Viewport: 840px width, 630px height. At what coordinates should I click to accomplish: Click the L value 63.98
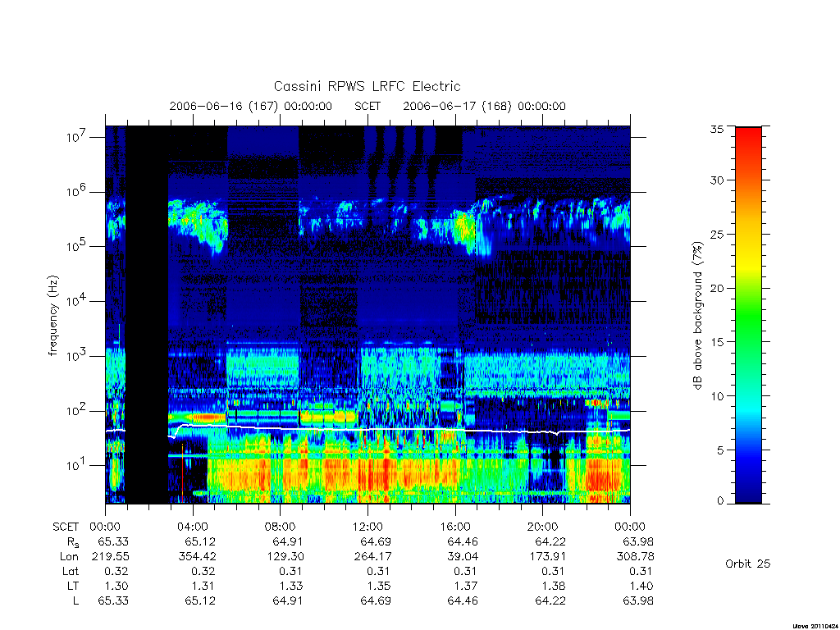638,601
